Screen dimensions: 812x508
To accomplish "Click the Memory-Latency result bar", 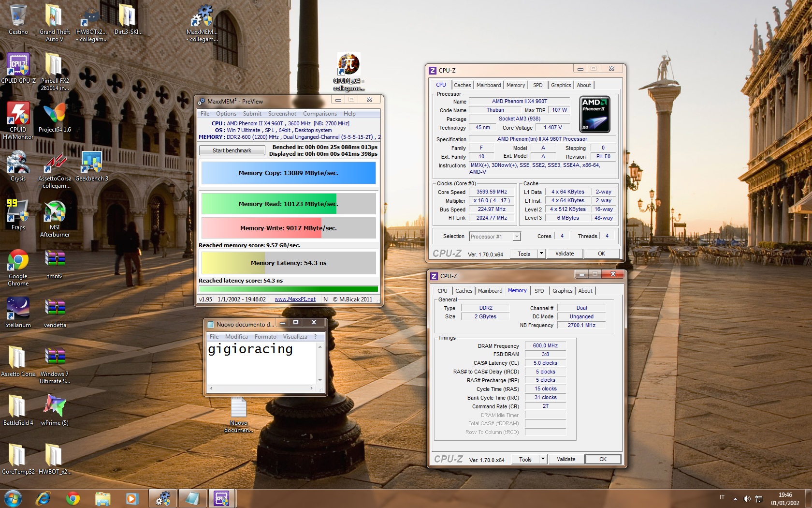I will 289,263.
